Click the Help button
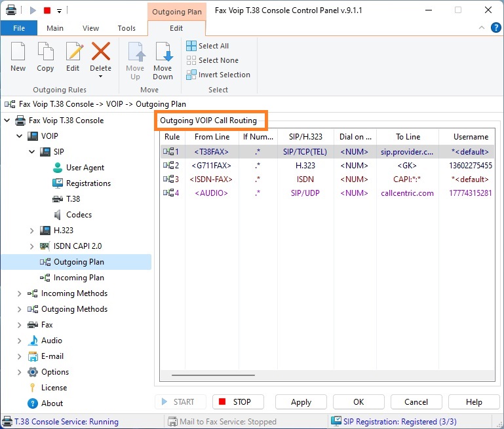504x429 pixels. point(474,402)
